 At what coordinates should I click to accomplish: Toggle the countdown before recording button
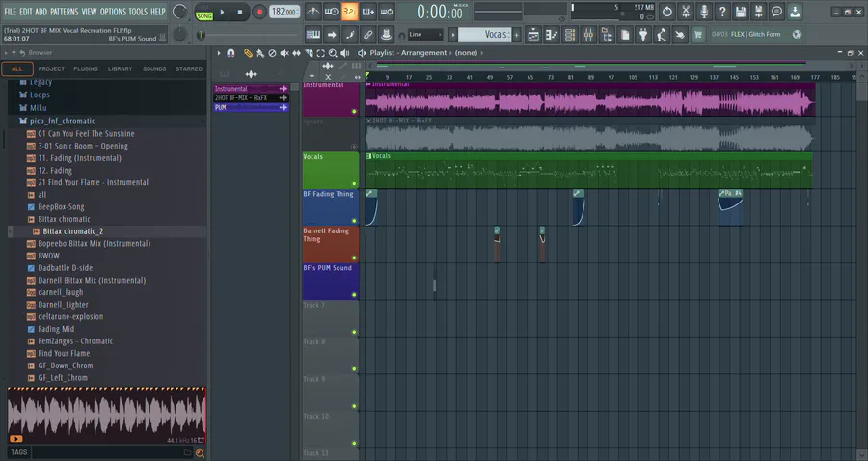[349, 12]
